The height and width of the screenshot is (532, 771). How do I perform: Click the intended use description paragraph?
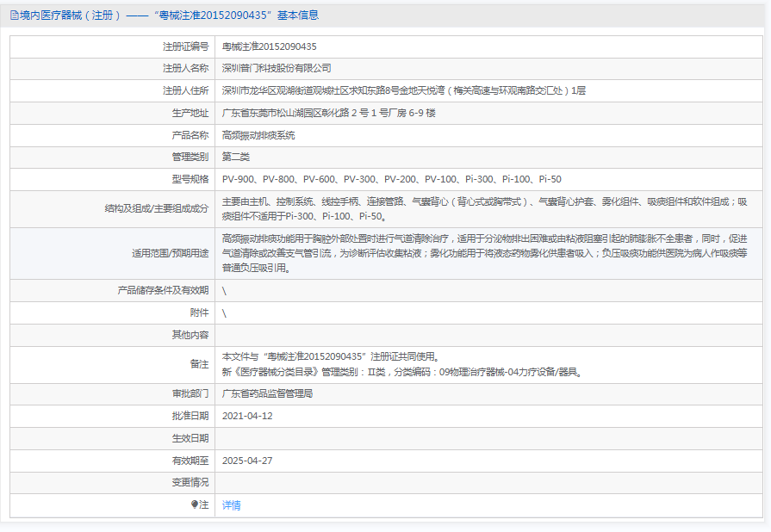[484, 253]
